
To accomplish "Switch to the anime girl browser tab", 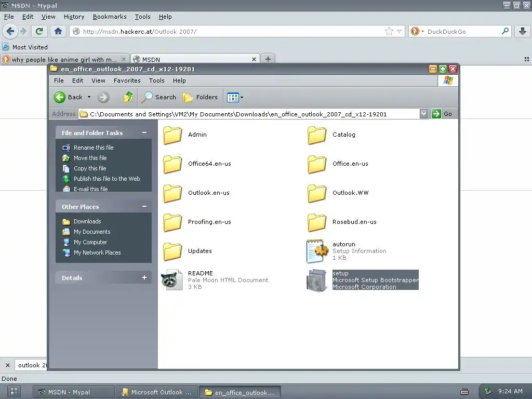I will coord(64,59).
